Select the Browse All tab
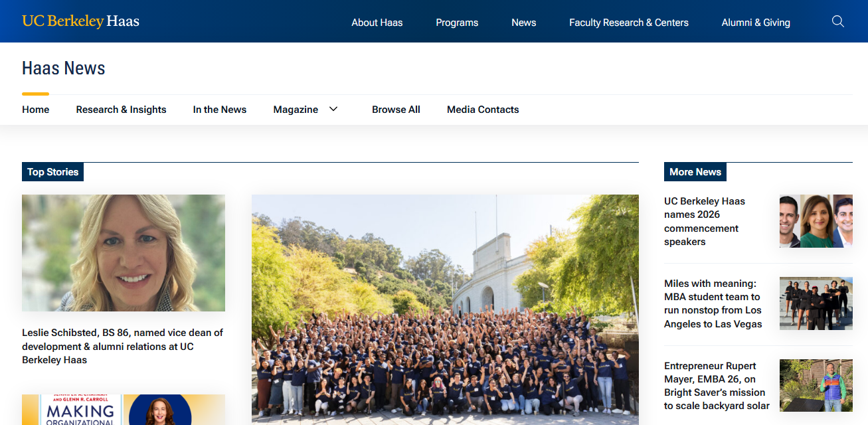This screenshot has height=425, width=868. tap(396, 109)
